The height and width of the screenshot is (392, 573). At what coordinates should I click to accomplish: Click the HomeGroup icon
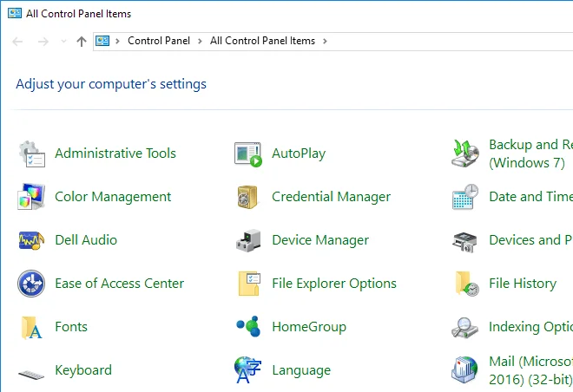coord(248,327)
